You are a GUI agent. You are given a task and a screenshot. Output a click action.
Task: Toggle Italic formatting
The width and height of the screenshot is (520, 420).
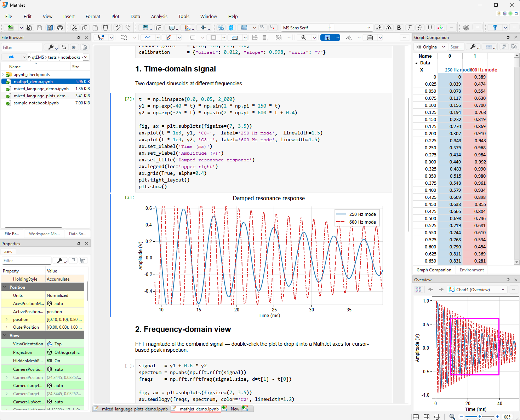[x=409, y=28]
